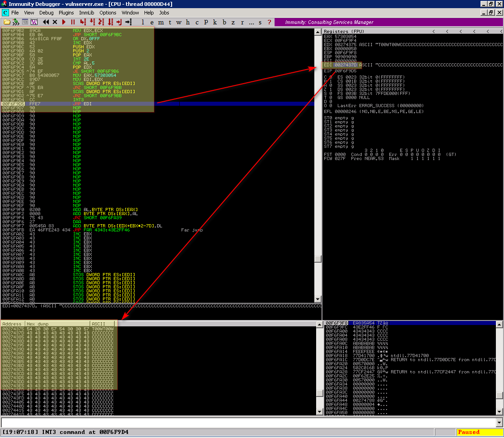
Task: Select the INT3 instruction at 00F6F9D4
Action: pos(158,100)
